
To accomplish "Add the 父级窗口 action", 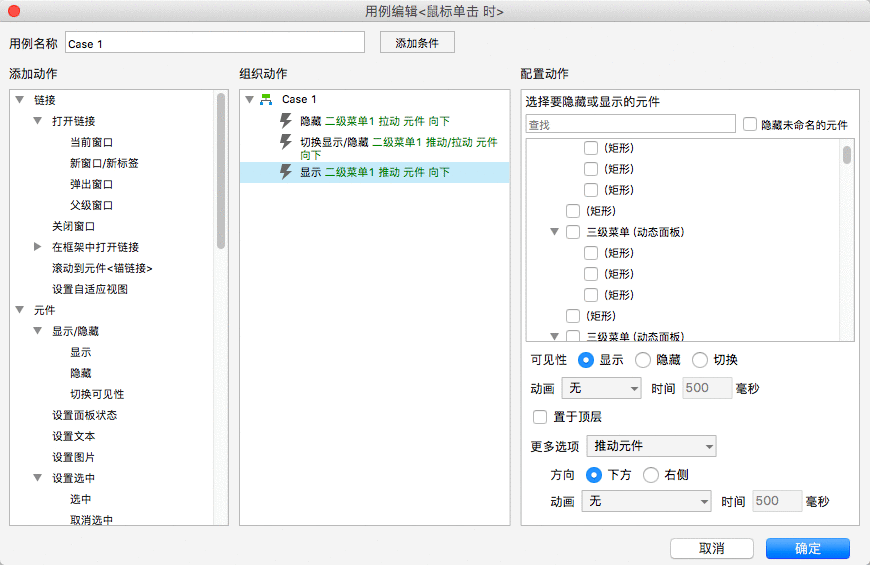I will pos(92,205).
